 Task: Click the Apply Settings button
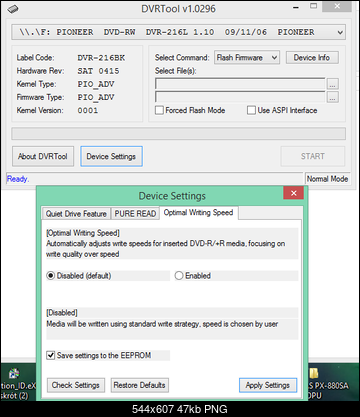pos(268,385)
